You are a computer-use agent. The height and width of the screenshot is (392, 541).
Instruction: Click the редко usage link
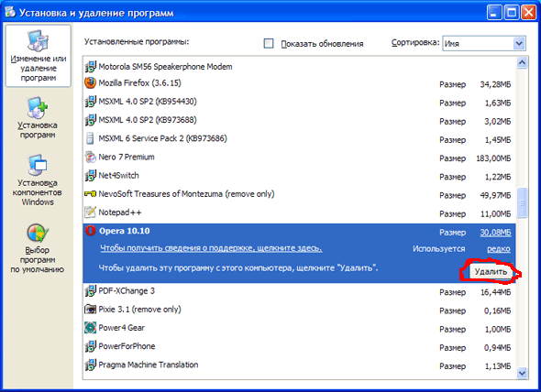[499, 249]
